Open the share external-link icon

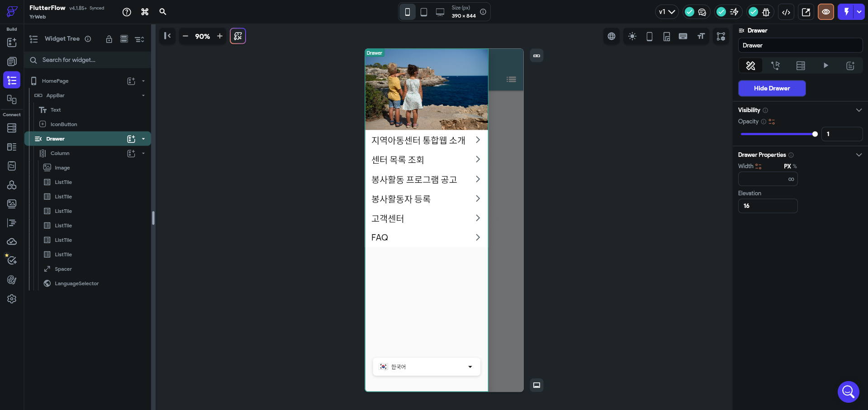806,12
